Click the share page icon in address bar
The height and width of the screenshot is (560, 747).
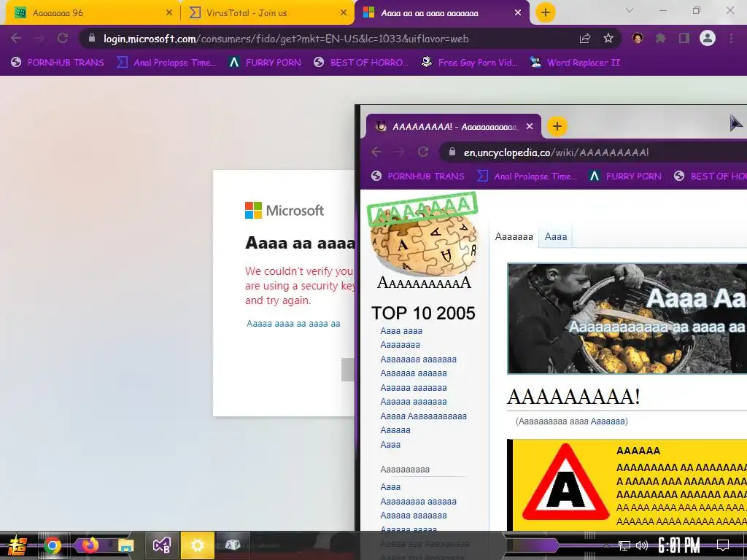coord(585,39)
